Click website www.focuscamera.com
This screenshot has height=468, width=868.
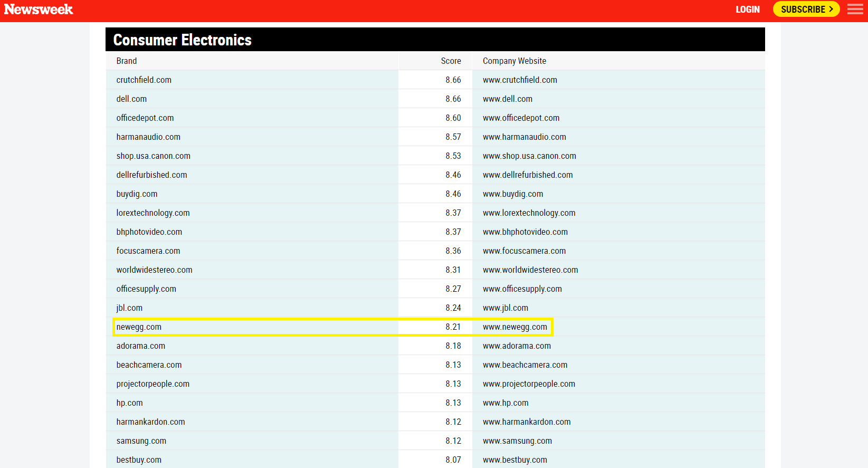[524, 251]
